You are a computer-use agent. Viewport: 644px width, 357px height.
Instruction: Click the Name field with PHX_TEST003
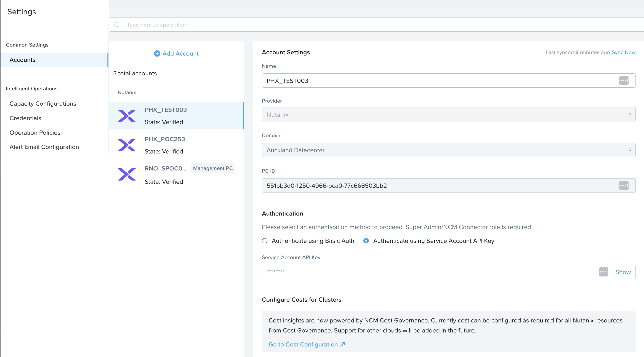pyautogui.click(x=449, y=81)
